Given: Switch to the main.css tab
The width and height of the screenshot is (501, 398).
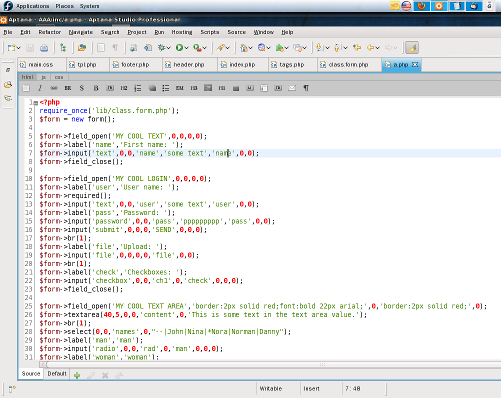Looking at the screenshot, I should (x=41, y=65).
